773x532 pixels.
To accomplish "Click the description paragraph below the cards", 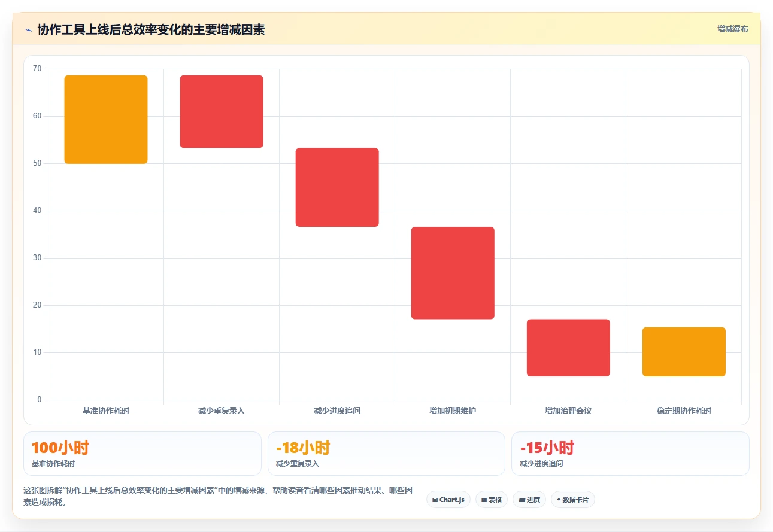I will point(218,496).
